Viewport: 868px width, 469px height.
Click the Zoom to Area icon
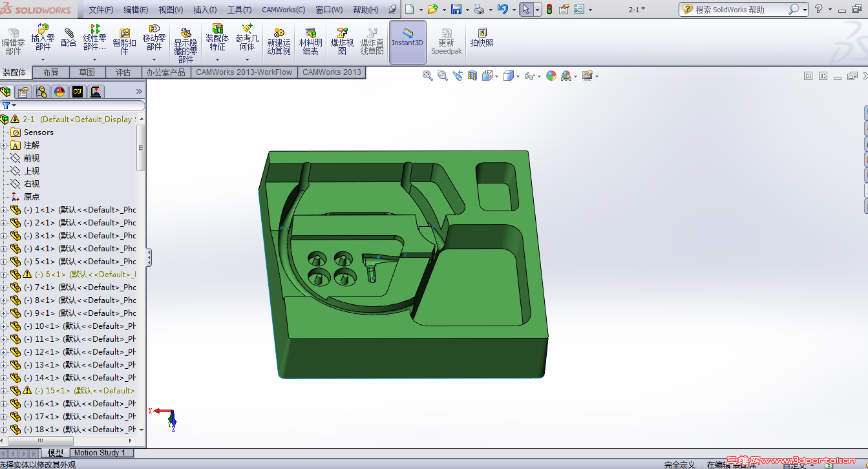[x=442, y=76]
